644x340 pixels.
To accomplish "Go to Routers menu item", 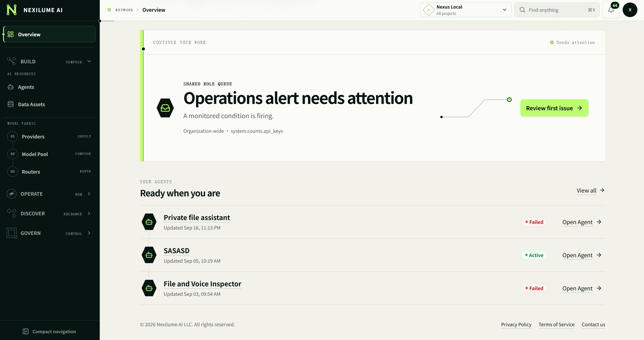I will [x=50, y=172].
